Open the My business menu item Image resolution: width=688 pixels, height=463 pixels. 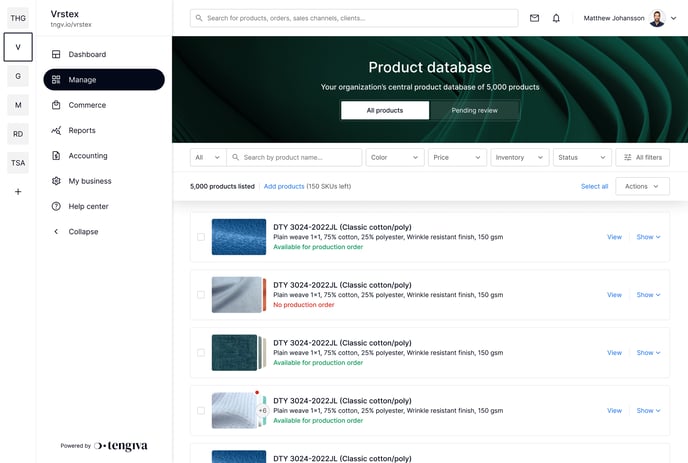coord(104,181)
